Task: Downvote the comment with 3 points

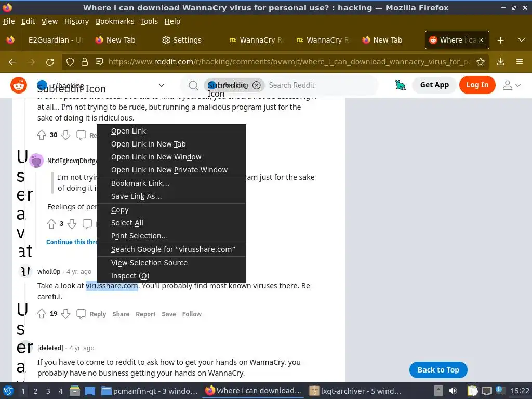Action: coord(72,224)
